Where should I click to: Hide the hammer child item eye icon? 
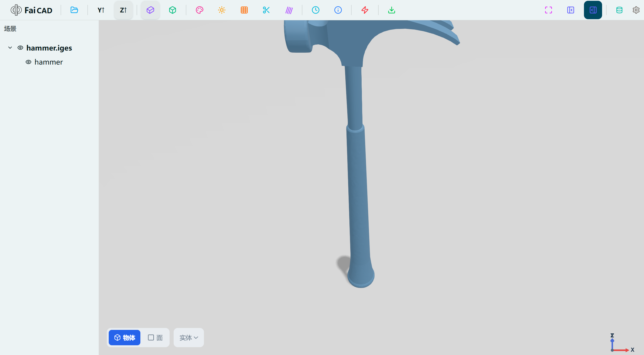click(28, 62)
